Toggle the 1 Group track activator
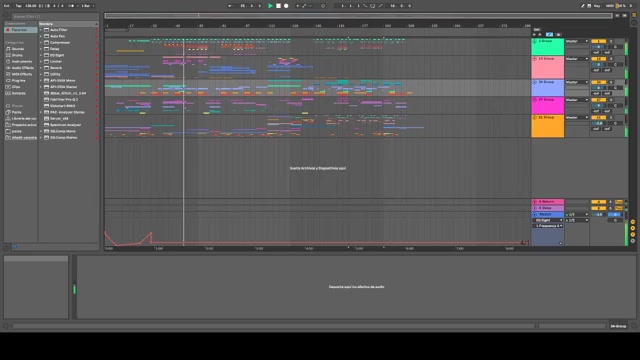Image resolution: width=640 pixels, height=360 pixels. [x=598, y=41]
